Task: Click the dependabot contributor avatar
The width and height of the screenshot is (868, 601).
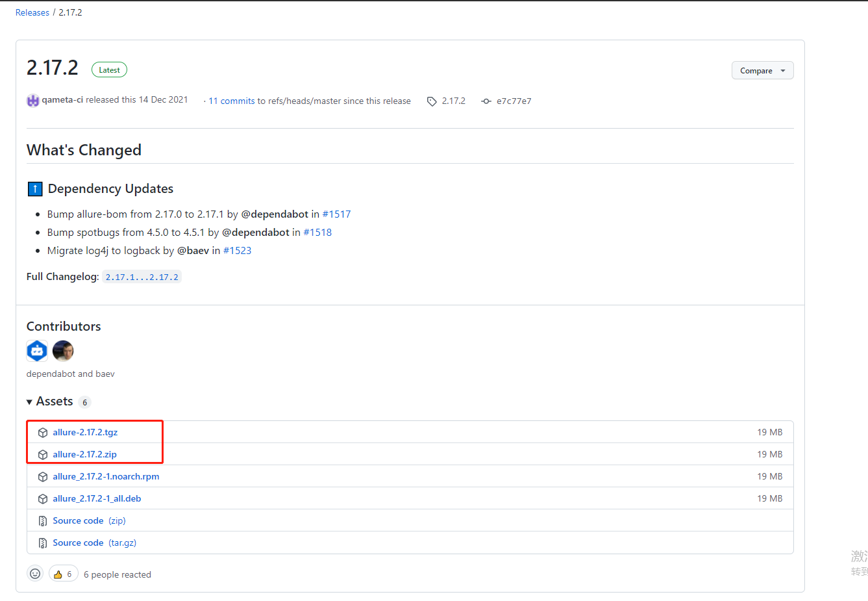Action: [37, 351]
